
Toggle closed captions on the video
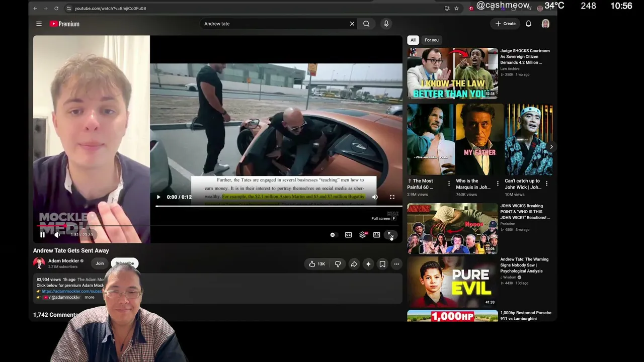click(348, 235)
